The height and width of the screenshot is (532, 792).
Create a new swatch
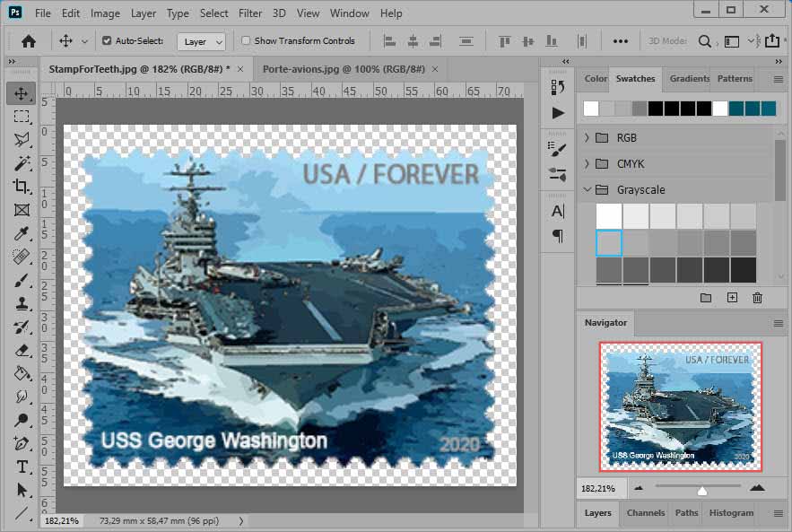pos(732,298)
